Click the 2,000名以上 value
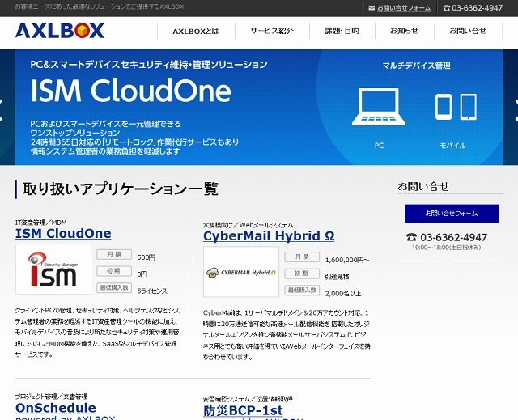Image resolution: width=518 pixels, height=420 pixels. click(x=343, y=293)
